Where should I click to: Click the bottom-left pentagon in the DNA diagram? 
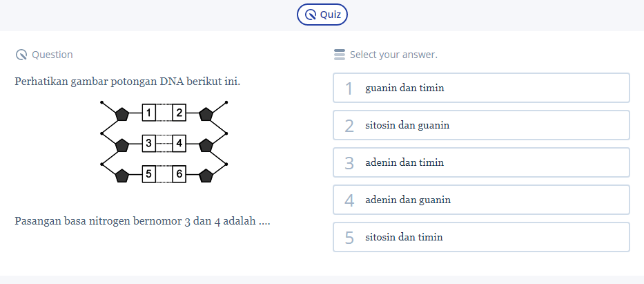[123, 175]
